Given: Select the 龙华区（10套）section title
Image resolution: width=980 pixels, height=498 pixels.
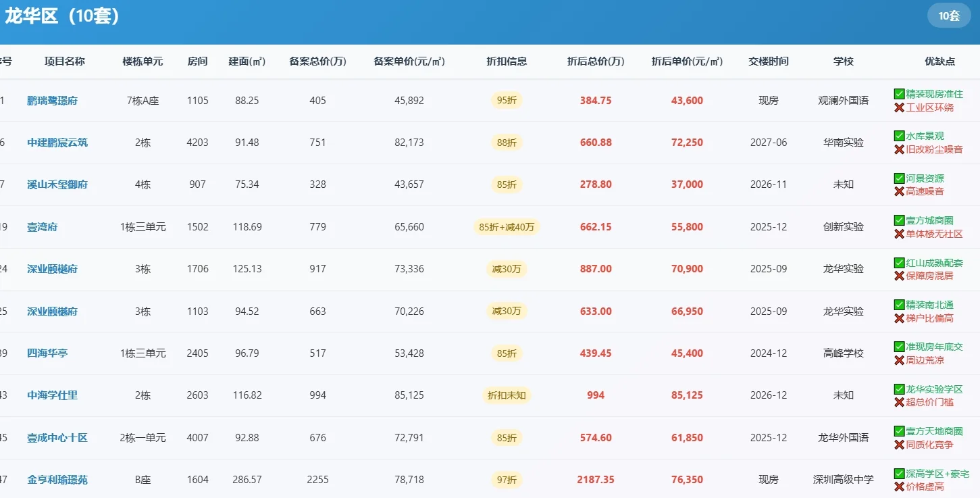Looking at the screenshot, I should [x=62, y=16].
